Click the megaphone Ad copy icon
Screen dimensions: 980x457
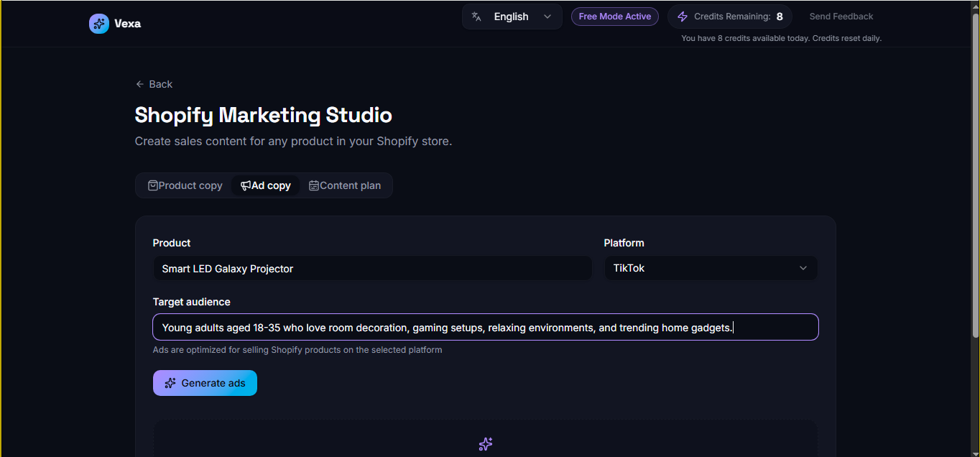pos(246,185)
